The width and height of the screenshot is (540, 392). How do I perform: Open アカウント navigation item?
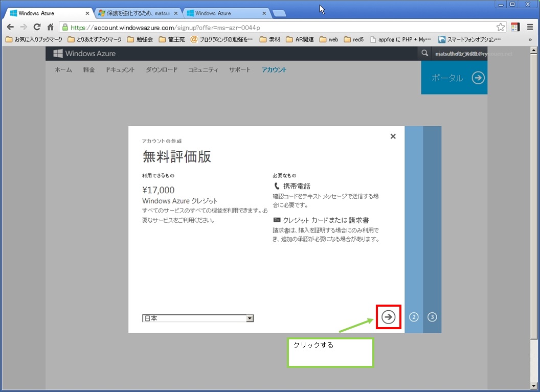(x=274, y=70)
